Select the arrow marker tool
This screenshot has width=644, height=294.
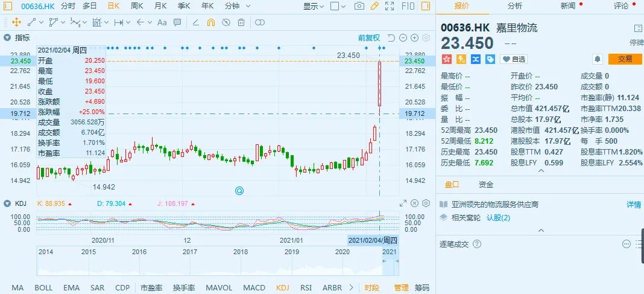140,22
